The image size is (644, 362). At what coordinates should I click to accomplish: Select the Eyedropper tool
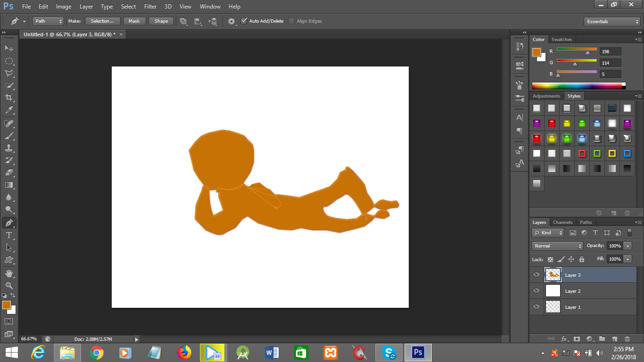[x=9, y=110]
